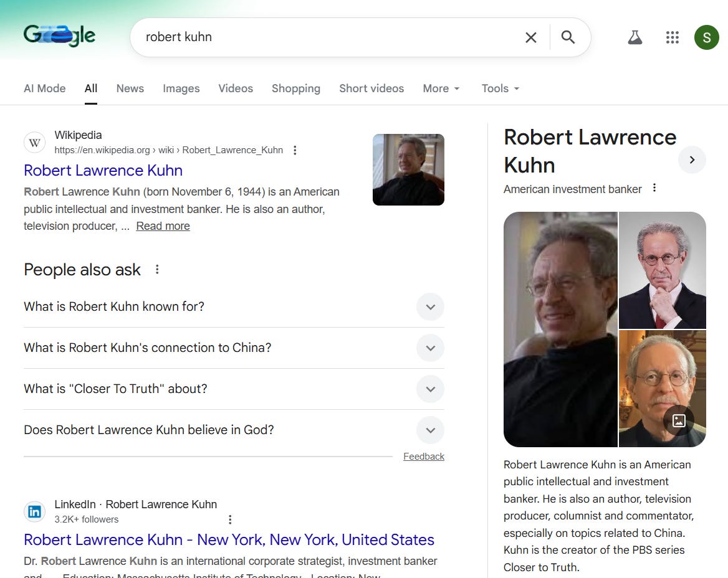
Task: Open the Google account avatar S
Action: coord(706,37)
